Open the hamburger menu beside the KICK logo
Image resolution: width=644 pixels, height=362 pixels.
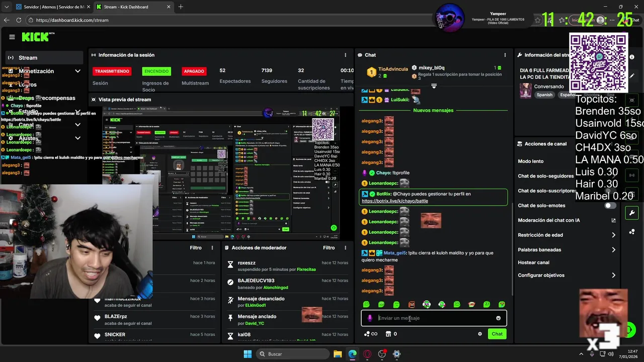(x=12, y=37)
